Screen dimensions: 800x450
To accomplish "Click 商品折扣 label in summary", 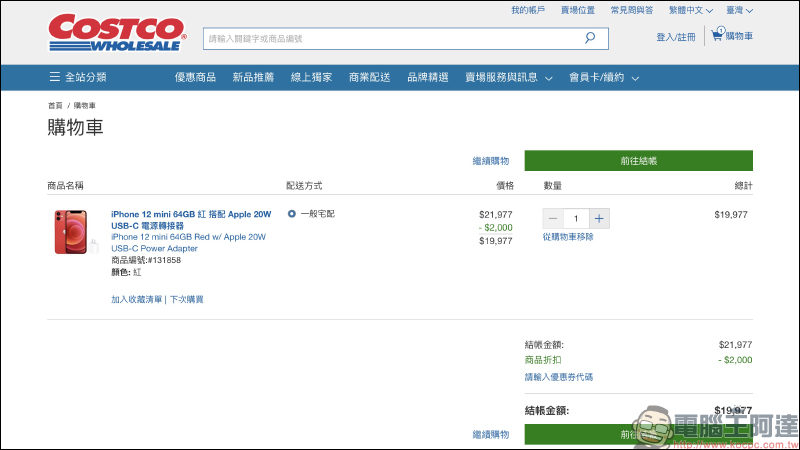I will [x=543, y=360].
